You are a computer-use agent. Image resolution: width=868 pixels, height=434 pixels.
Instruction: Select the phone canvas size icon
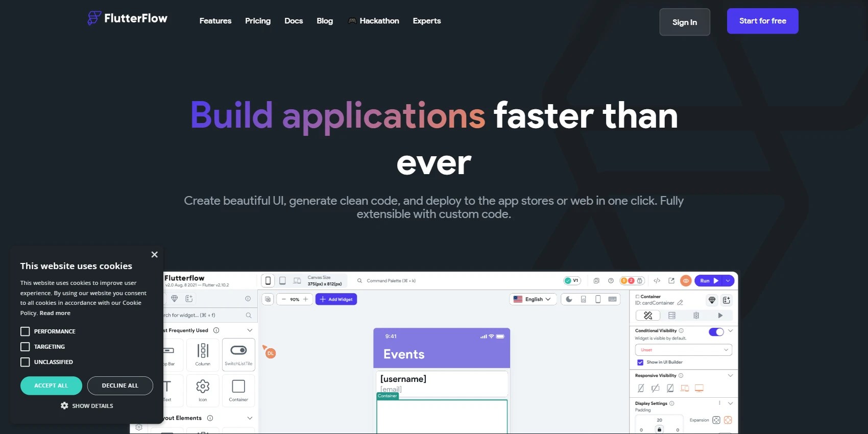(268, 281)
